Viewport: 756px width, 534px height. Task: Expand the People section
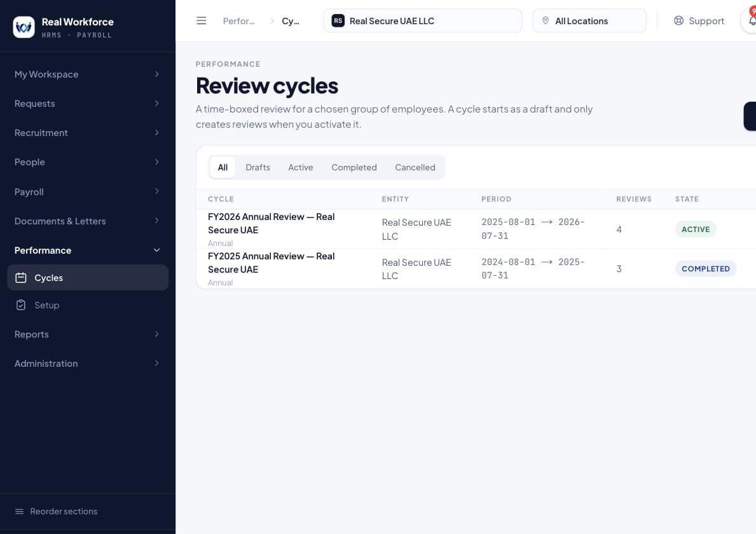tap(88, 162)
